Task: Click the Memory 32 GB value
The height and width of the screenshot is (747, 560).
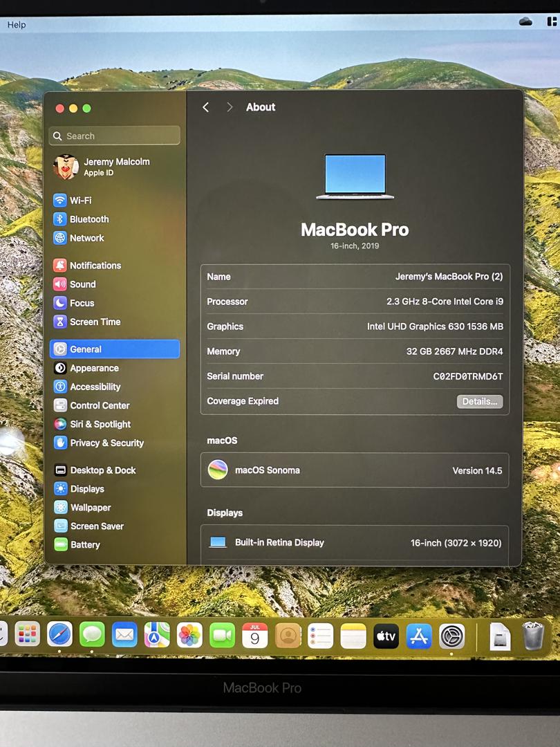Action: point(454,351)
